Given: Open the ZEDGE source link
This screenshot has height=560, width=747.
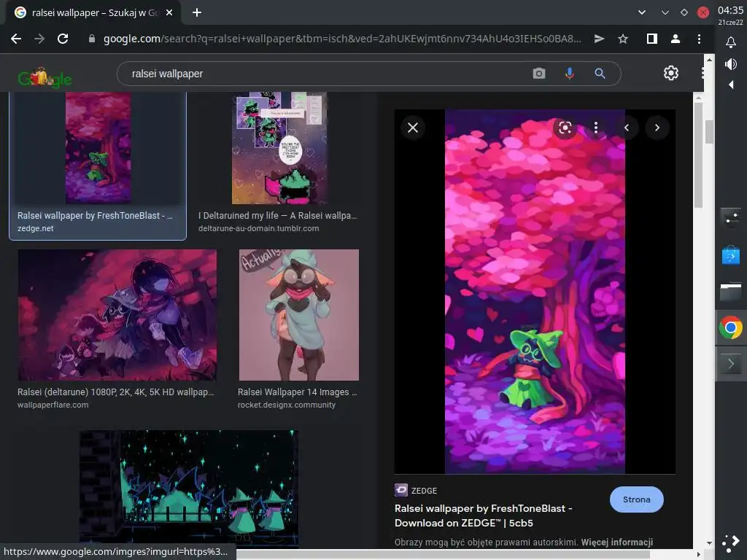Looking at the screenshot, I should (x=416, y=491).
